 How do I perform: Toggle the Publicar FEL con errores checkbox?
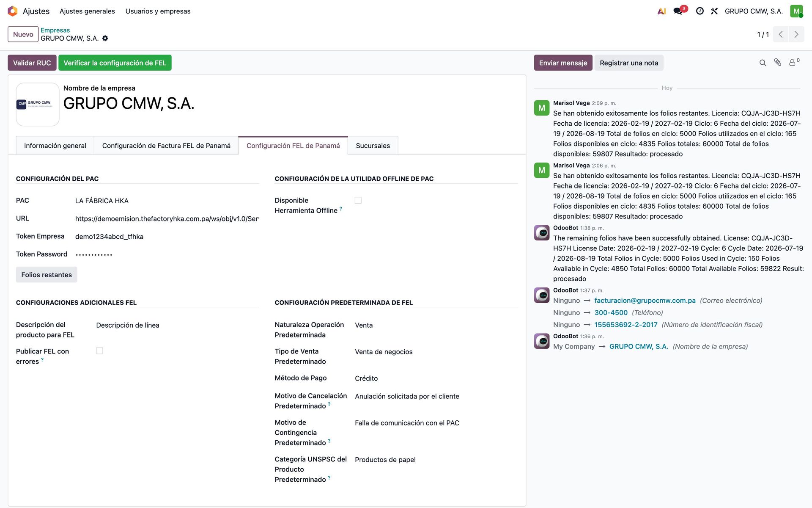coord(100,351)
